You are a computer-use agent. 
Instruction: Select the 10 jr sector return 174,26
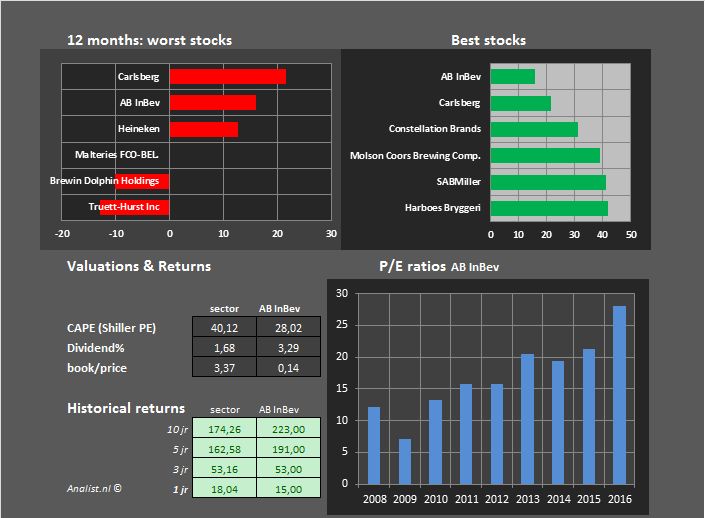(224, 429)
